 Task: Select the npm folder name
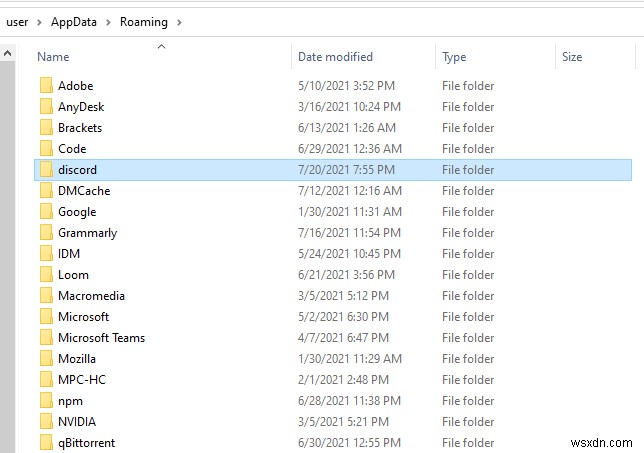70,401
